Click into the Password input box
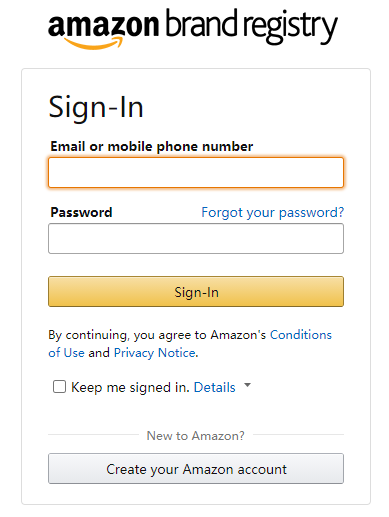Screen dimensions: 389x517 (196, 239)
